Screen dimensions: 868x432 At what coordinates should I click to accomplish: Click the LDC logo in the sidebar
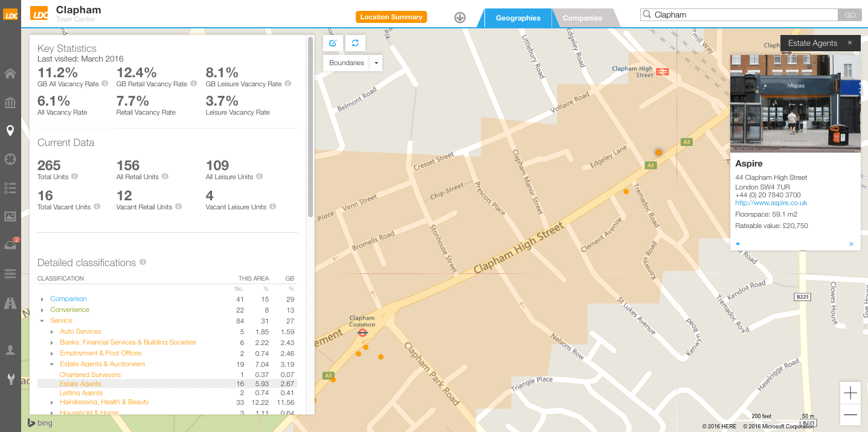point(10,15)
